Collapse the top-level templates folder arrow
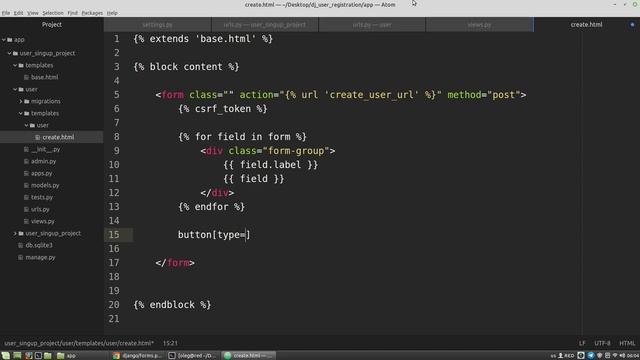The image size is (640, 360). 15,65
